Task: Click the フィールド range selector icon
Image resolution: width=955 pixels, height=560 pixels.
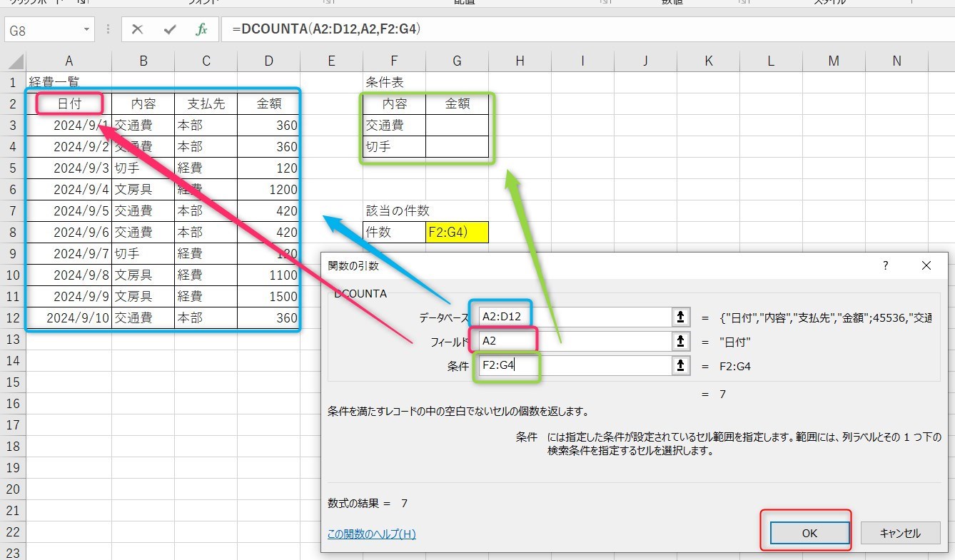Action: pyautogui.click(x=680, y=341)
